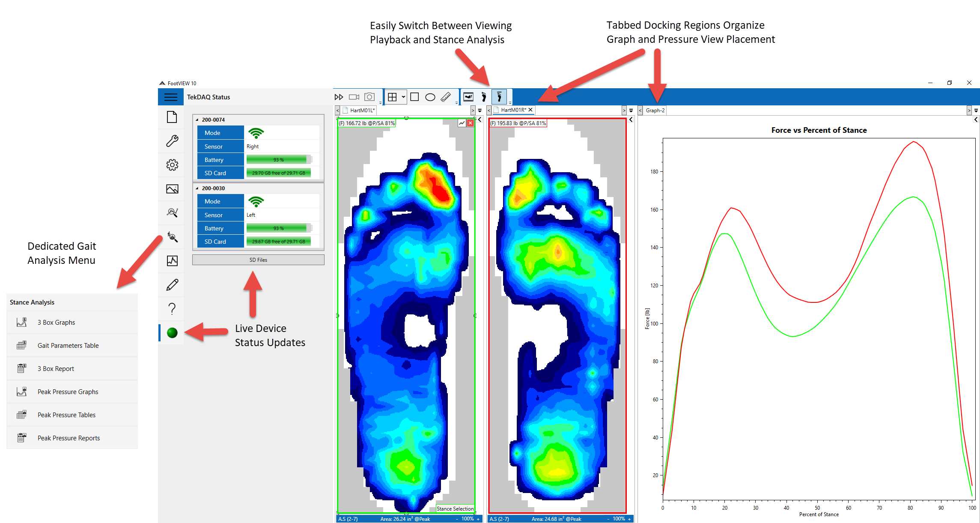980x523 pixels.
Task: Select the ruler measurement tool
Action: (x=445, y=97)
